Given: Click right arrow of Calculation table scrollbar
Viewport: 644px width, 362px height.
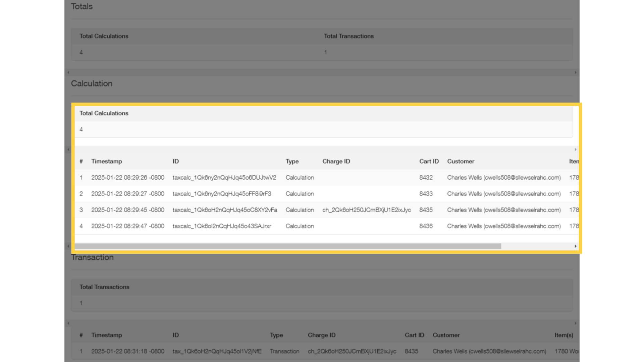Looking at the screenshot, I should click(x=575, y=246).
